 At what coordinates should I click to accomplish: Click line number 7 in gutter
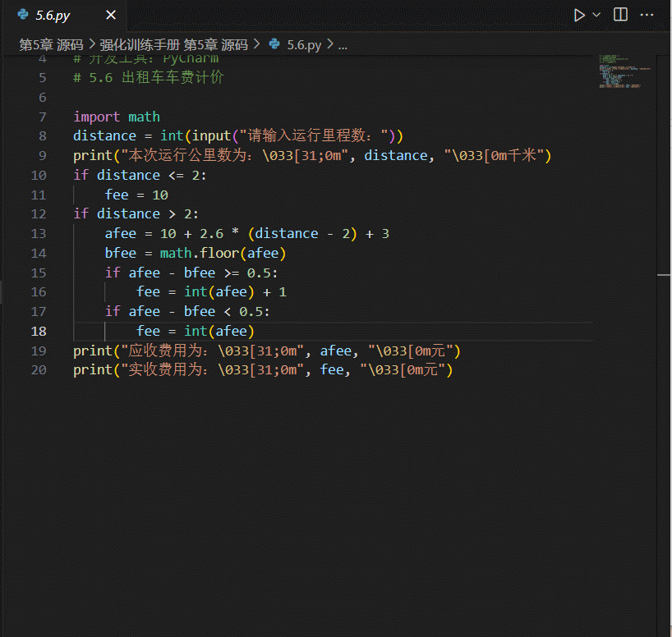pyautogui.click(x=43, y=117)
